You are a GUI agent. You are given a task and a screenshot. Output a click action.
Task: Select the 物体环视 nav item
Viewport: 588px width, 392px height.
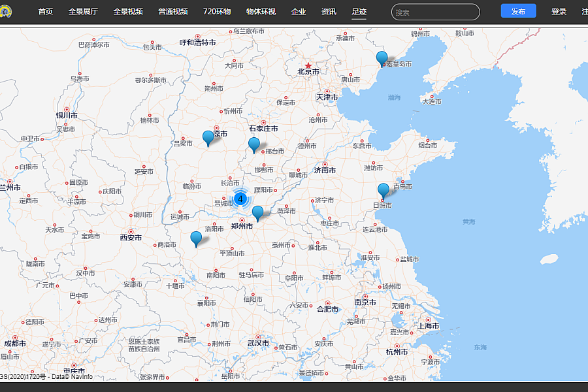(x=261, y=12)
